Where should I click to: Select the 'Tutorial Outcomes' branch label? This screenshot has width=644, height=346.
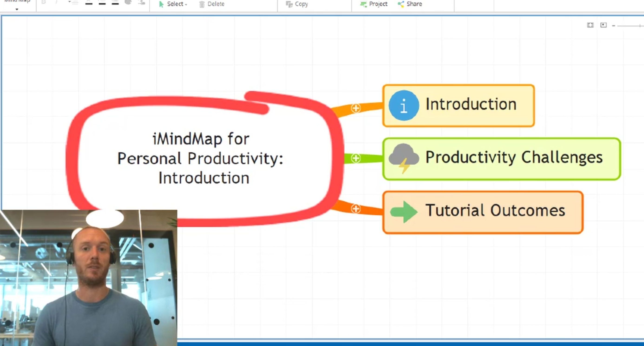[495, 210]
